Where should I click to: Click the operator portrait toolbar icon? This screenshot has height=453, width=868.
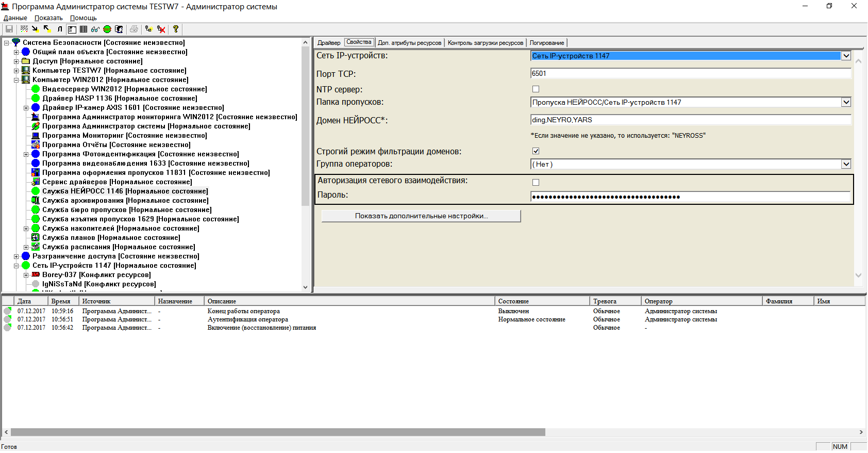pyautogui.click(x=119, y=29)
